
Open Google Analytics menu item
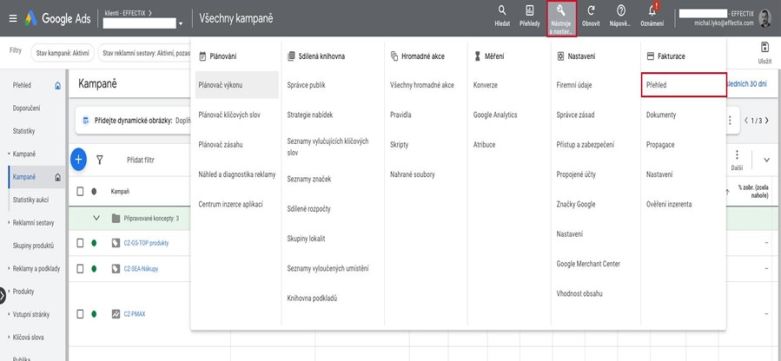point(495,115)
